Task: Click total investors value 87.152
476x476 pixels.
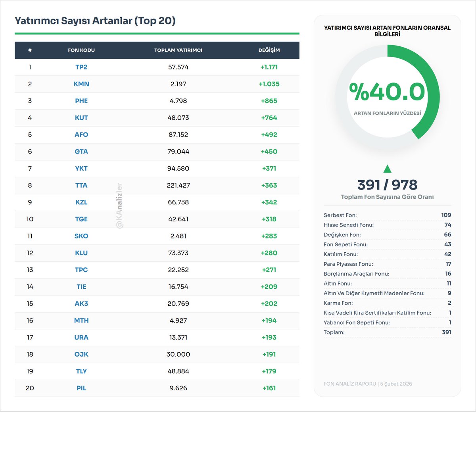Action: point(178,134)
